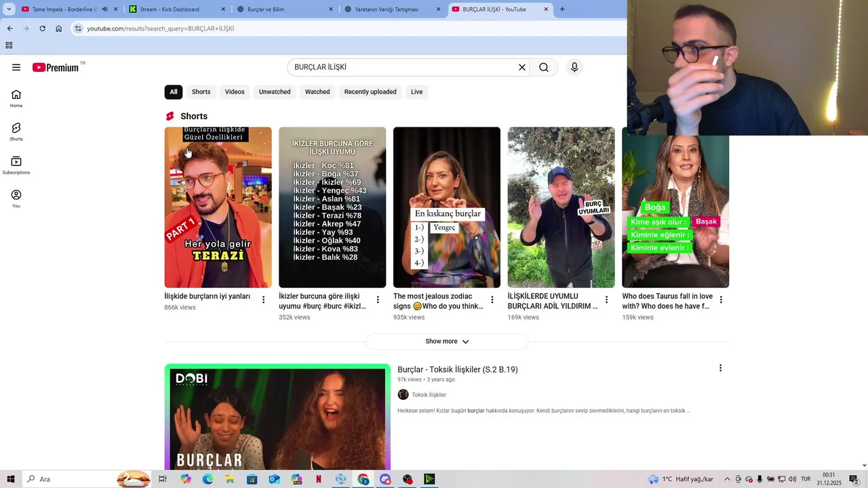Screen dimensions: 868x488
Task: Open the Toksik İlişkiler channel avatar
Action: pyautogui.click(x=403, y=394)
